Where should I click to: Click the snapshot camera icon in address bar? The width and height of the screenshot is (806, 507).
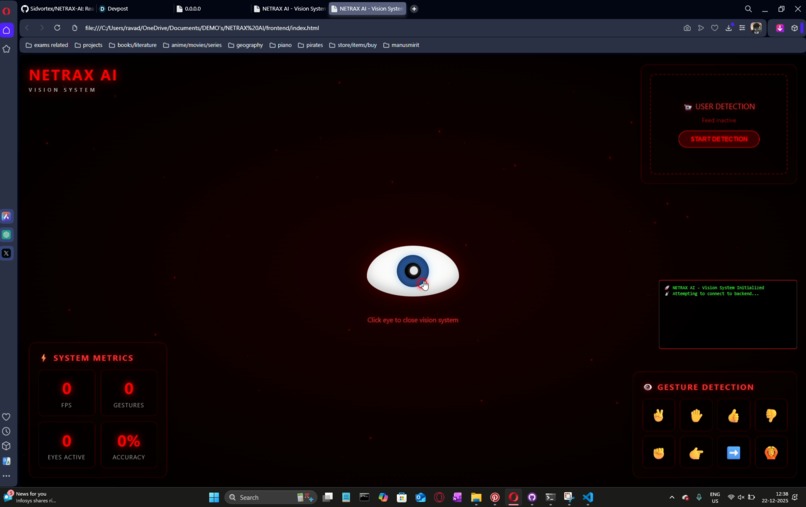tap(687, 28)
